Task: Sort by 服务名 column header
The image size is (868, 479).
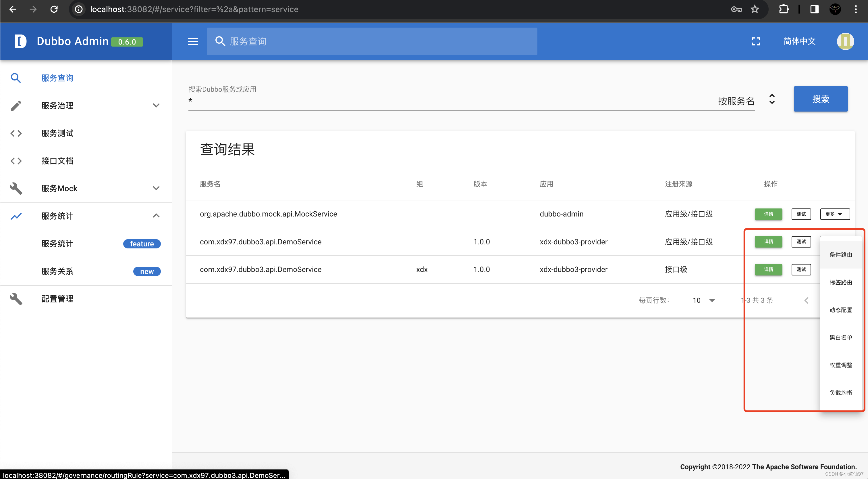Action: pyautogui.click(x=210, y=184)
